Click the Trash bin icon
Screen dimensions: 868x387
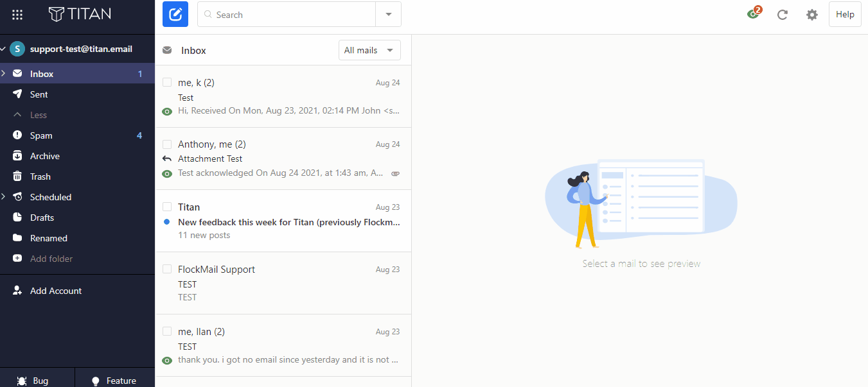17,176
